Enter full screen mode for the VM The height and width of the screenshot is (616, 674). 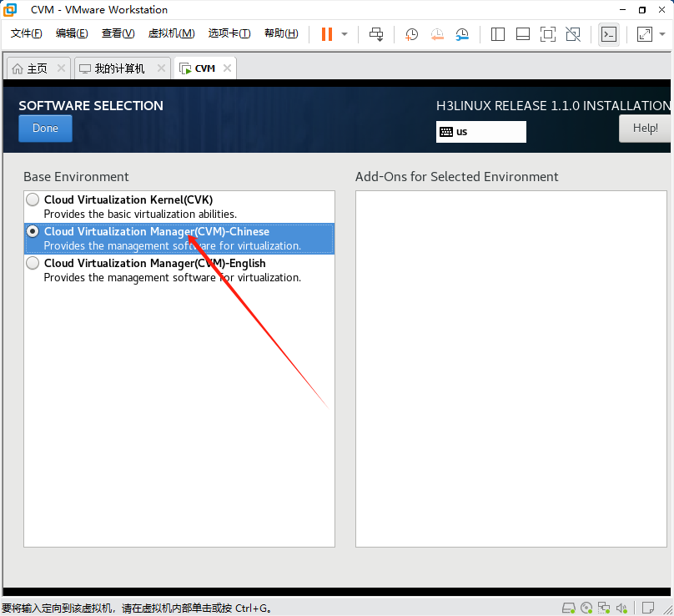(549, 34)
